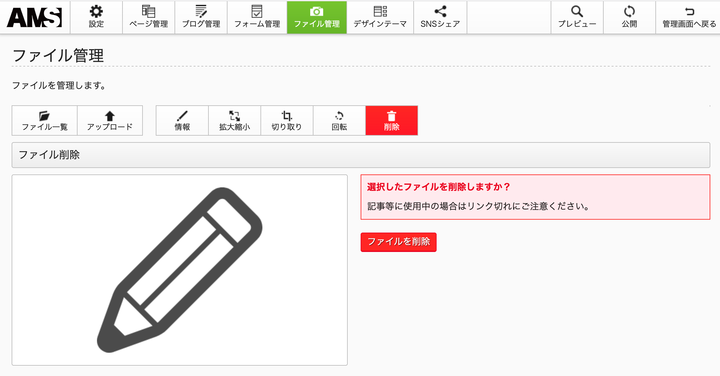
Task: Confirm with ファイルを削除 button
Action: [399, 242]
